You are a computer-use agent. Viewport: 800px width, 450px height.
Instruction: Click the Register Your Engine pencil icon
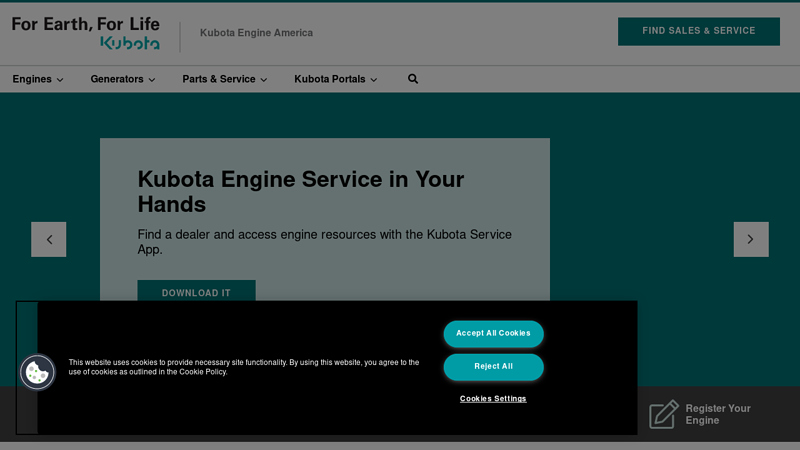click(x=664, y=414)
